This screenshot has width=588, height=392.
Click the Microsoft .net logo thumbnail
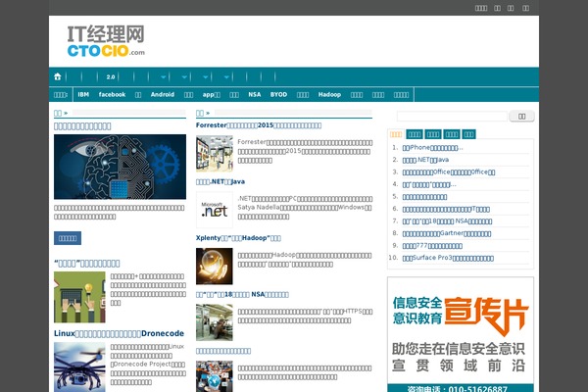tap(214, 210)
